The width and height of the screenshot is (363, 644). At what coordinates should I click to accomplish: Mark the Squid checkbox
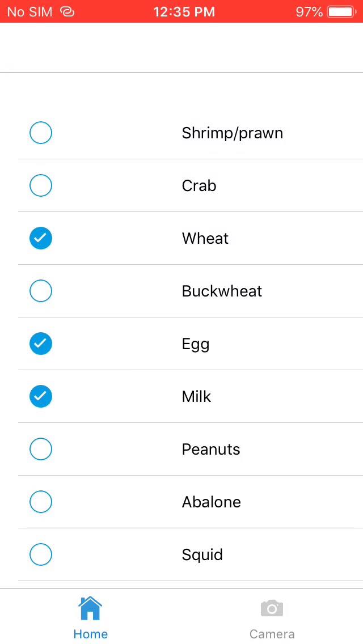tap(41, 554)
